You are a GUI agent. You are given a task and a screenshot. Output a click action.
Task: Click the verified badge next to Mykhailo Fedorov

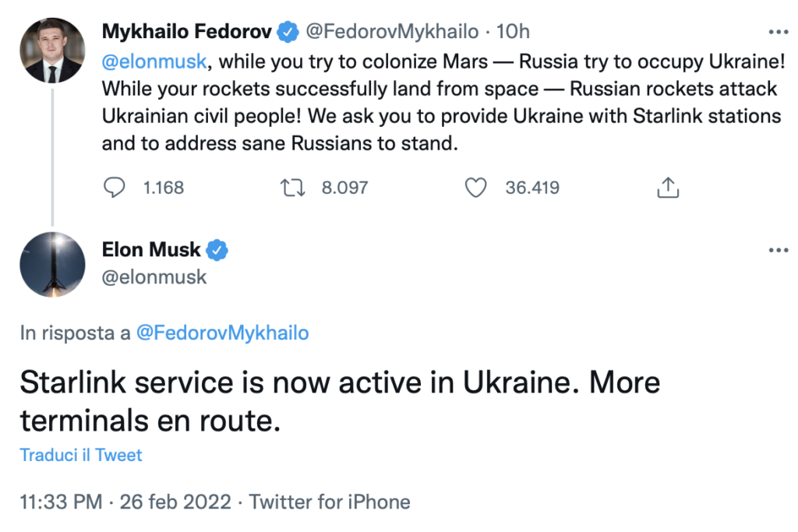288,31
